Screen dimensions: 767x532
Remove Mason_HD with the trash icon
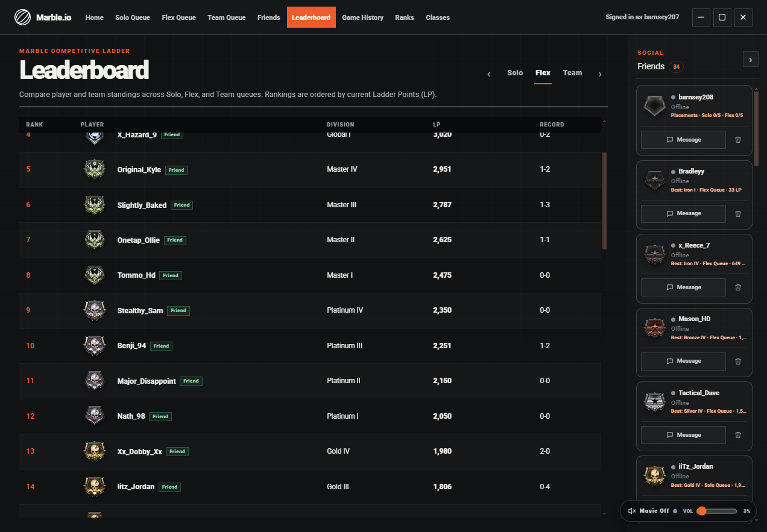coord(738,361)
